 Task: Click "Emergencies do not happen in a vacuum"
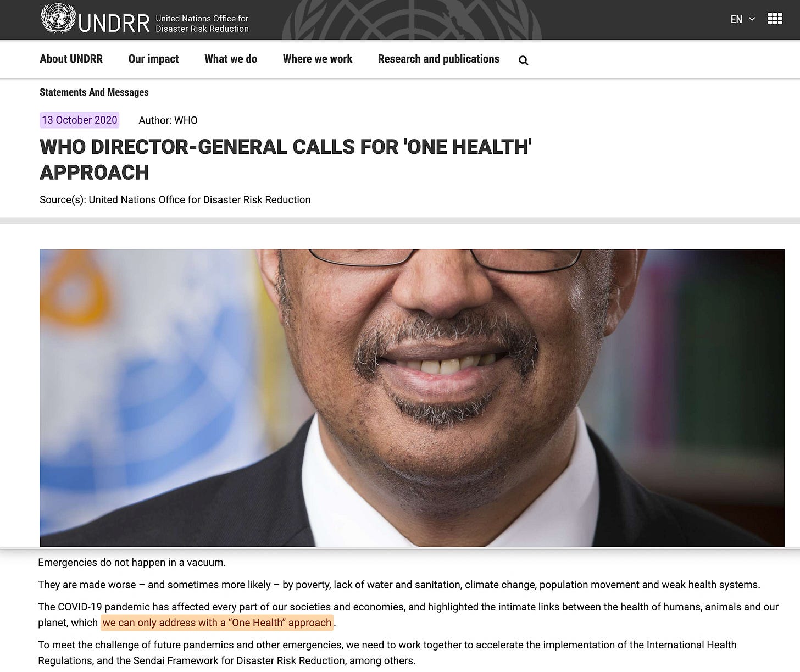(132, 563)
